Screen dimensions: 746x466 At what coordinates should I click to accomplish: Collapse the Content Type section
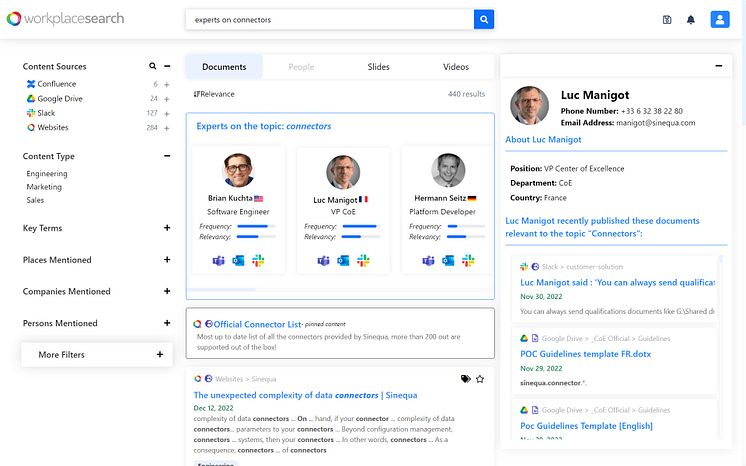pyautogui.click(x=167, y=156)
